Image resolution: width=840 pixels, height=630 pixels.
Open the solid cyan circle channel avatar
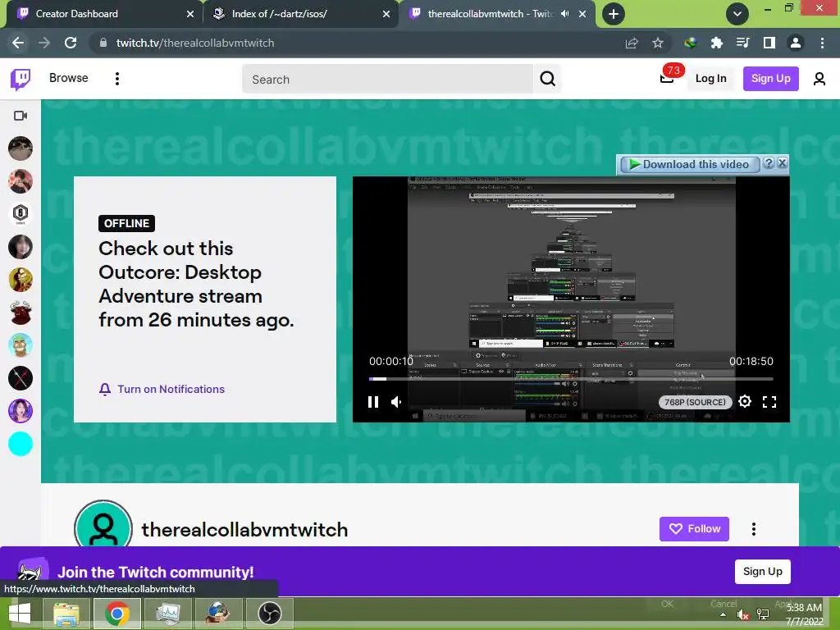[21, 444]
